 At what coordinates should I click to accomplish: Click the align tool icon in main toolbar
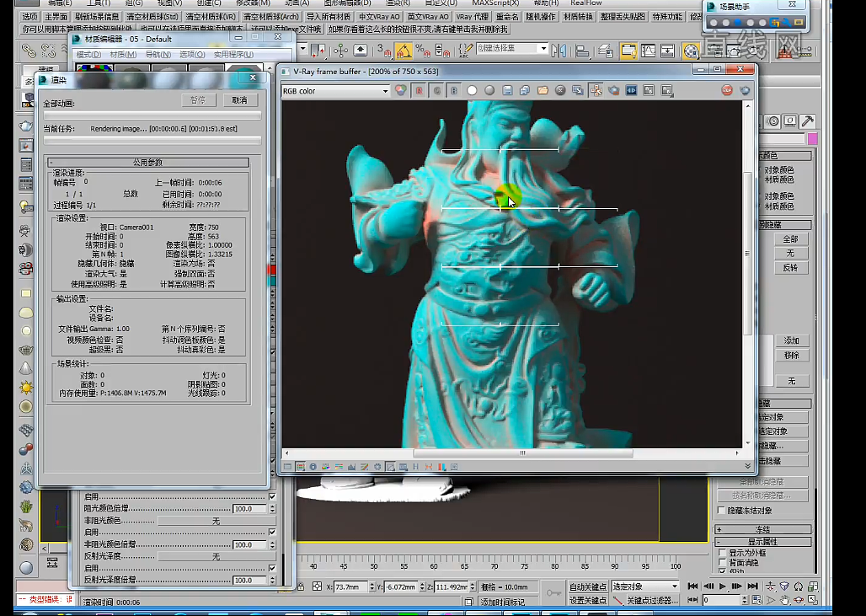point(582,51)
